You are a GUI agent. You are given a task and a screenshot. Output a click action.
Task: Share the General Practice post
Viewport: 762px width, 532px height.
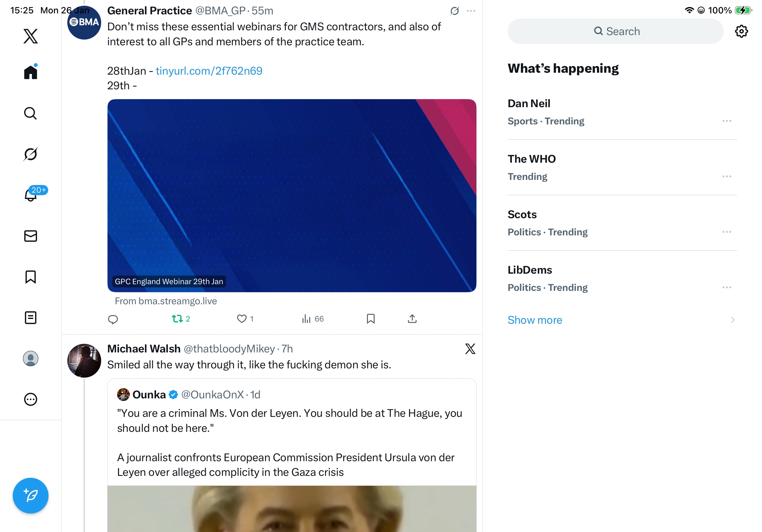click(412, 319)
